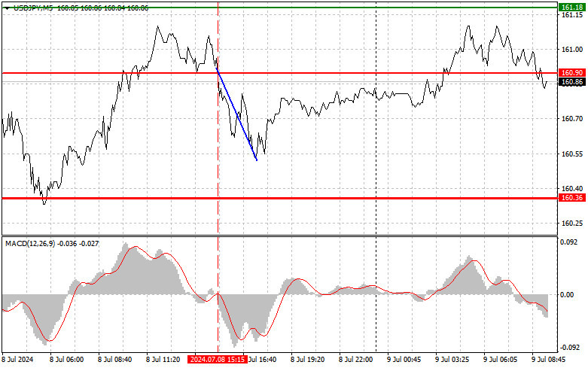Click the 160.25 price scale value

(572, 223)
